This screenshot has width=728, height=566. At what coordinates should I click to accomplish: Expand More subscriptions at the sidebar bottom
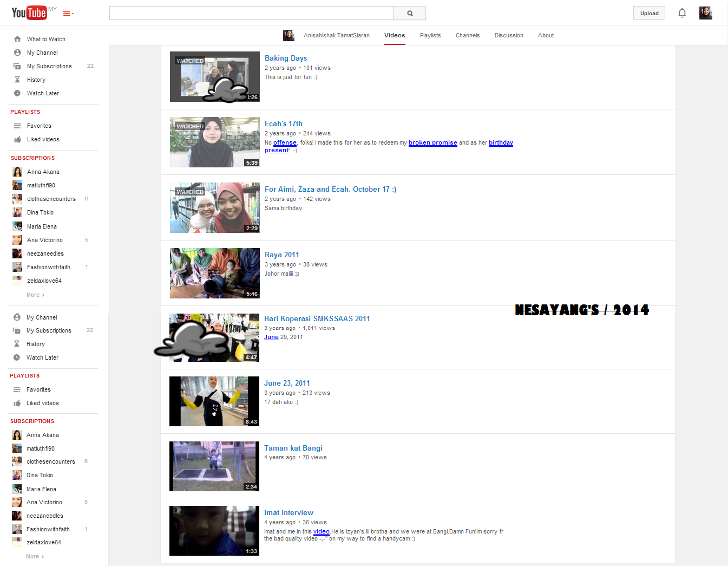click(35, 556)
